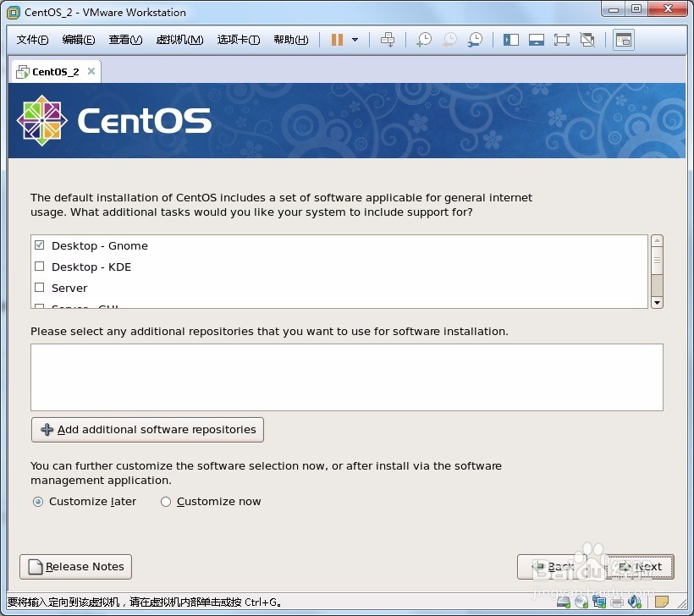Pause the virtual machine with the orange pause icon
694x616 pixels.
click(337, 40)
